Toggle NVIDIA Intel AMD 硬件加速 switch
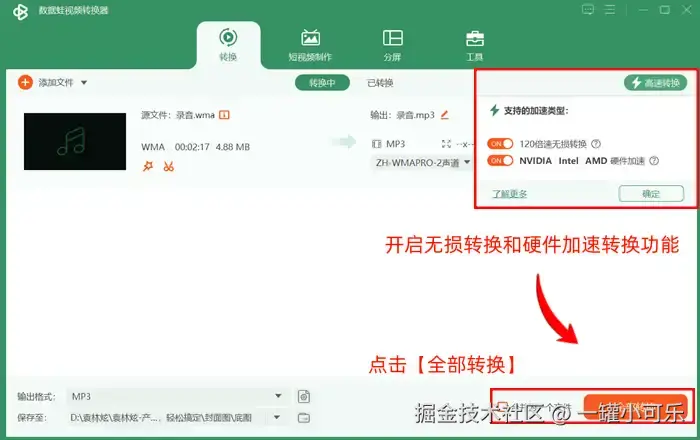 (500, 161)
